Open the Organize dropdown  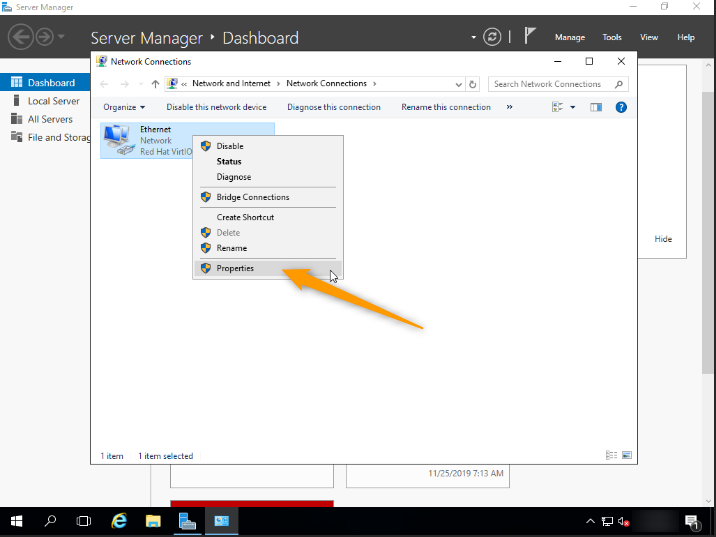point(124,107)
